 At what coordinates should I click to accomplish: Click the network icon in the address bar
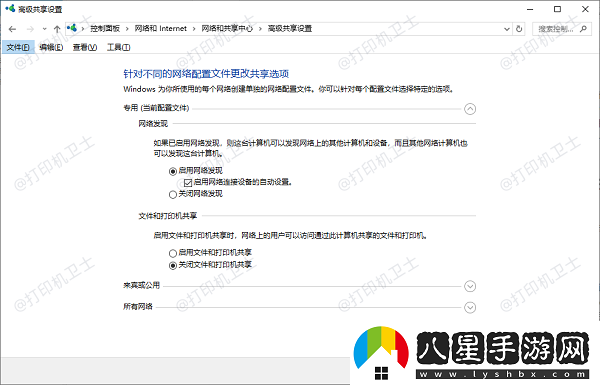tap(72, 28)
